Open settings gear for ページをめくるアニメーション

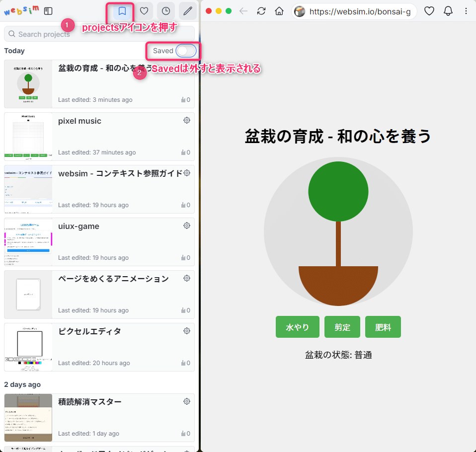tap(187, 278)
